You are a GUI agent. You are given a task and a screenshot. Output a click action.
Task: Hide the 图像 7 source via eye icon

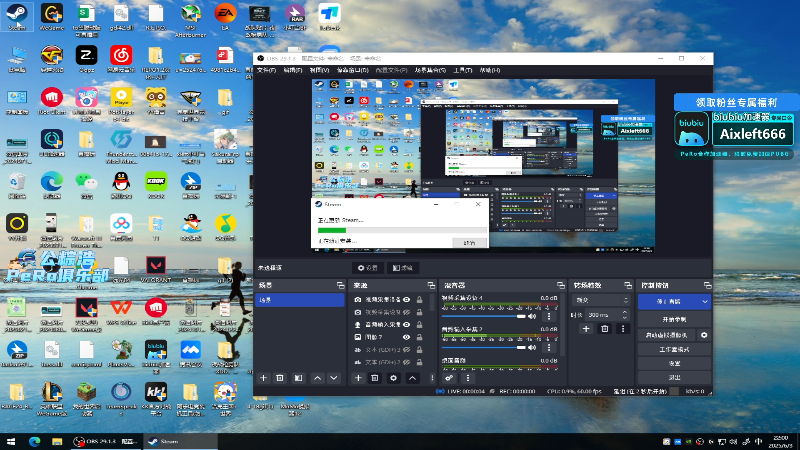(407, 337)
